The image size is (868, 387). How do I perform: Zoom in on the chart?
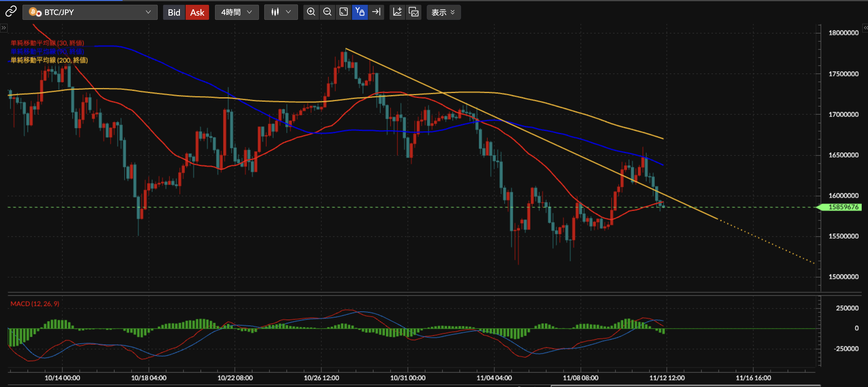click(311, 12)
